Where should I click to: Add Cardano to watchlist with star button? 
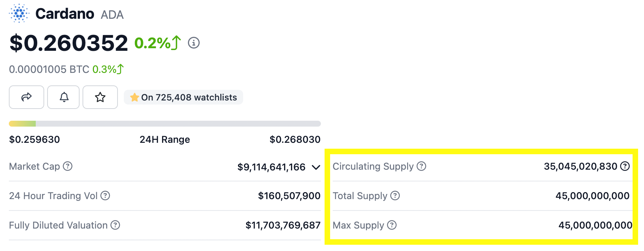click(100, 97)
